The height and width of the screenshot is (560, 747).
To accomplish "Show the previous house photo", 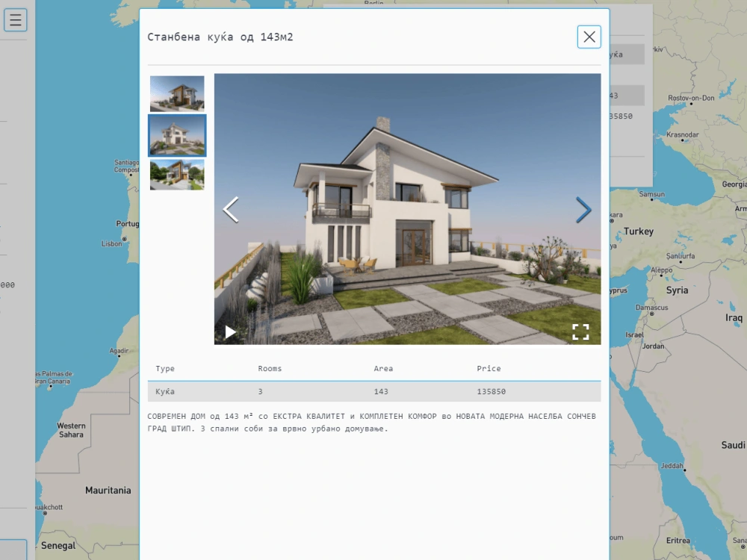I will pos(231,210).
